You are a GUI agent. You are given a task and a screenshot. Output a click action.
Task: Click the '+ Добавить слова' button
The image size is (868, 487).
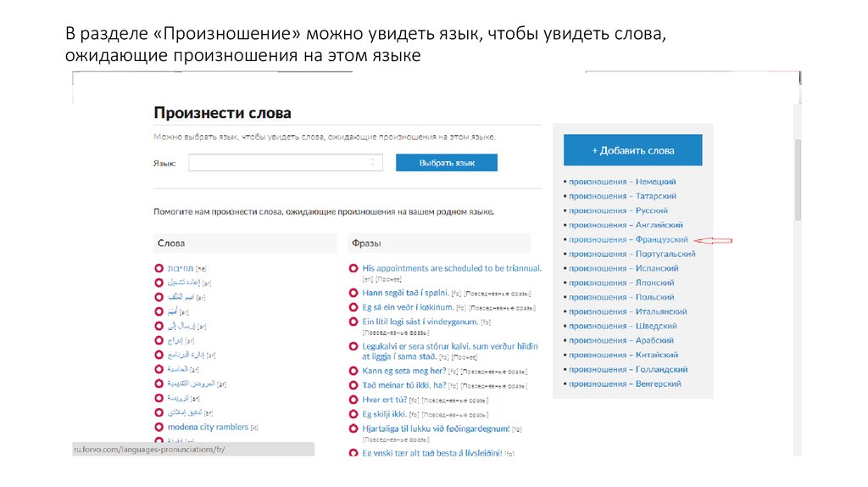[x=632, y=150]
